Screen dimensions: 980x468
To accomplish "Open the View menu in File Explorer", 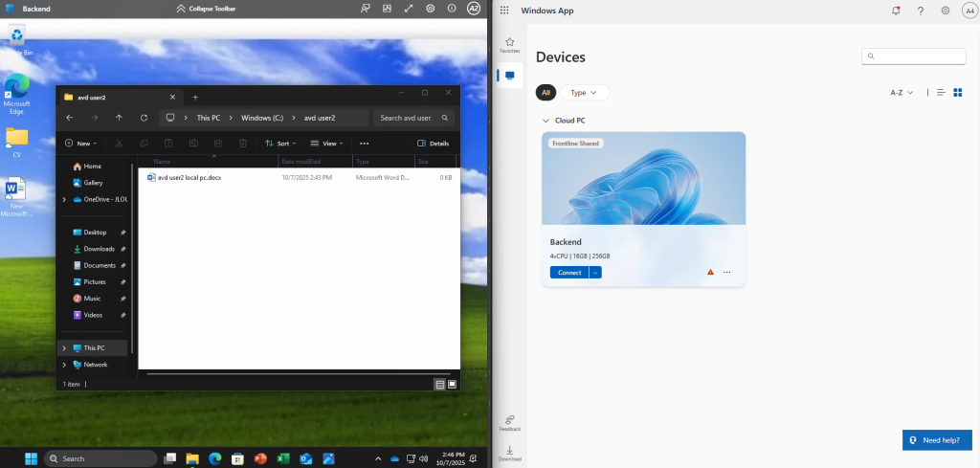I will [326, 144].
